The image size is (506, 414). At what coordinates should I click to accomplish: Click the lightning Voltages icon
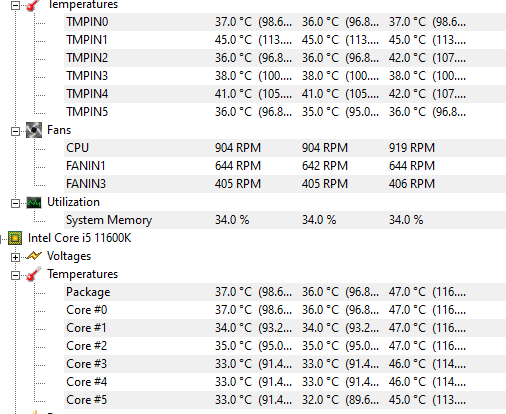34,256
